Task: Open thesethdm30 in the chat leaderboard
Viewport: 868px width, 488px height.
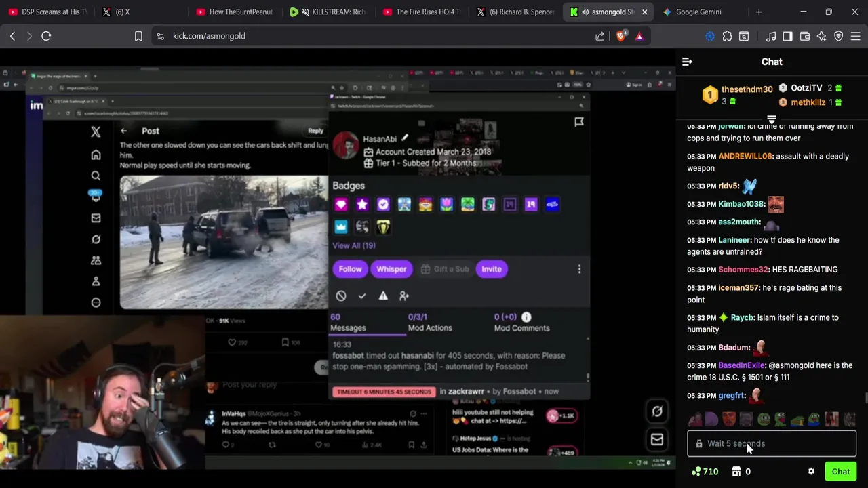Action: point(747,89)
